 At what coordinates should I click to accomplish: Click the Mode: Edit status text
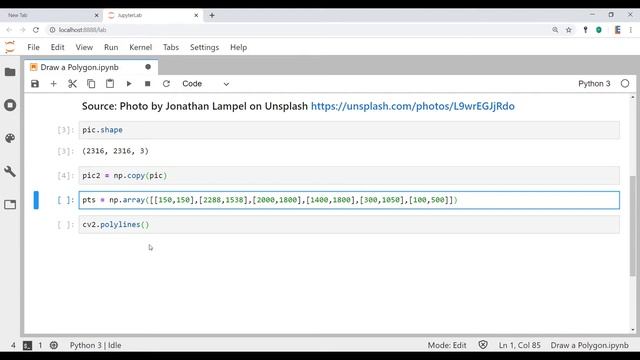[x=447, y=345]
